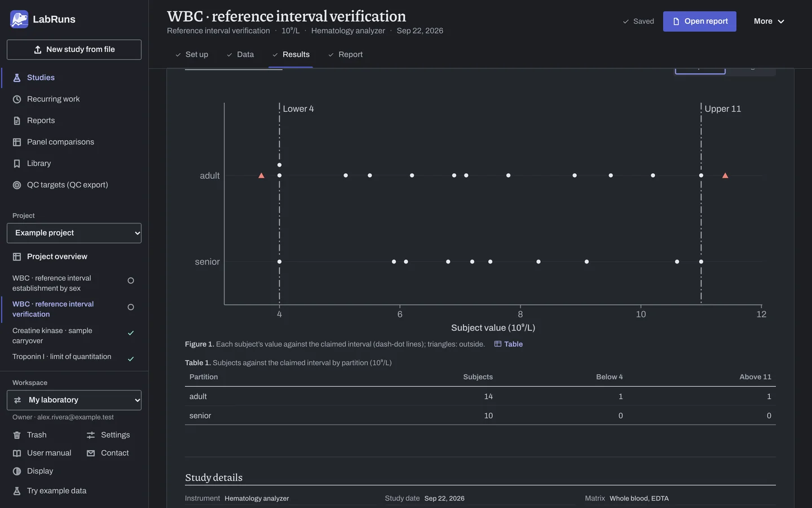Switch to the Data tab

240,55
